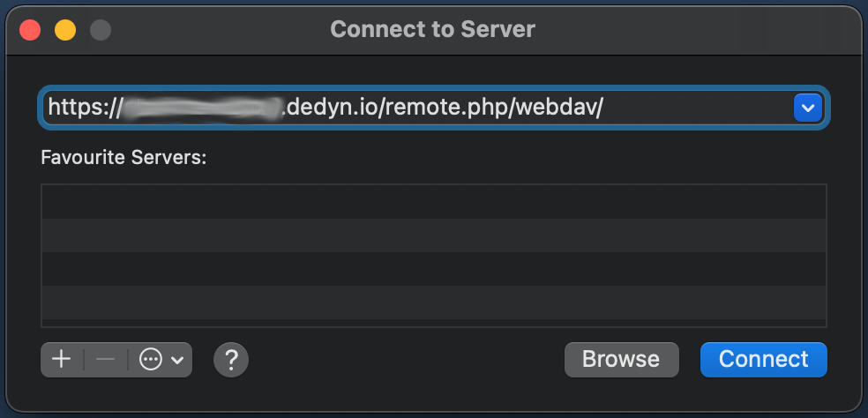Click the Browse button

(x=621, y=360)
